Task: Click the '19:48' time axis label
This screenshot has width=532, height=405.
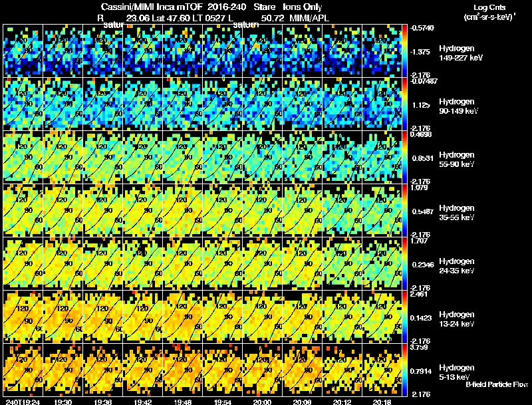Action: (x=182, y=402)
